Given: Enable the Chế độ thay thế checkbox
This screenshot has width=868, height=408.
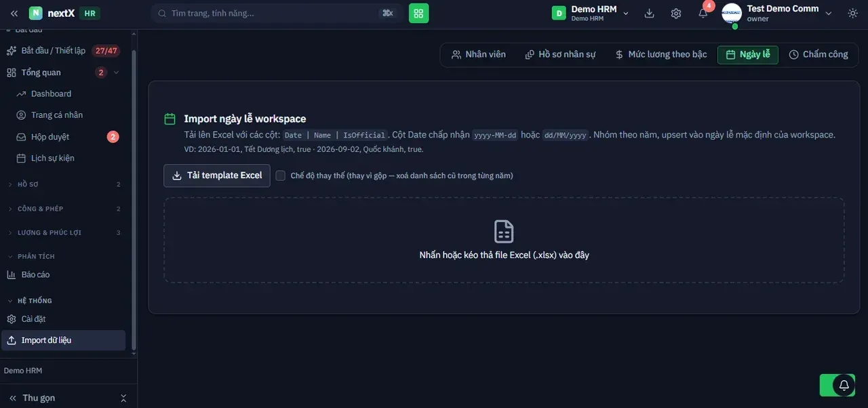Looking at the screenshot, I should pos(281,176).
